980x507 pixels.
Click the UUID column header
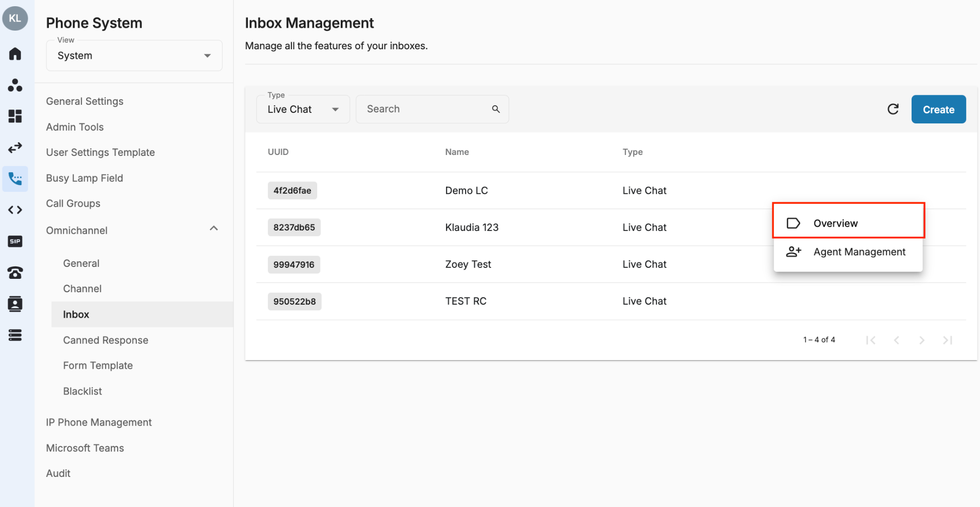click(278, 152)
